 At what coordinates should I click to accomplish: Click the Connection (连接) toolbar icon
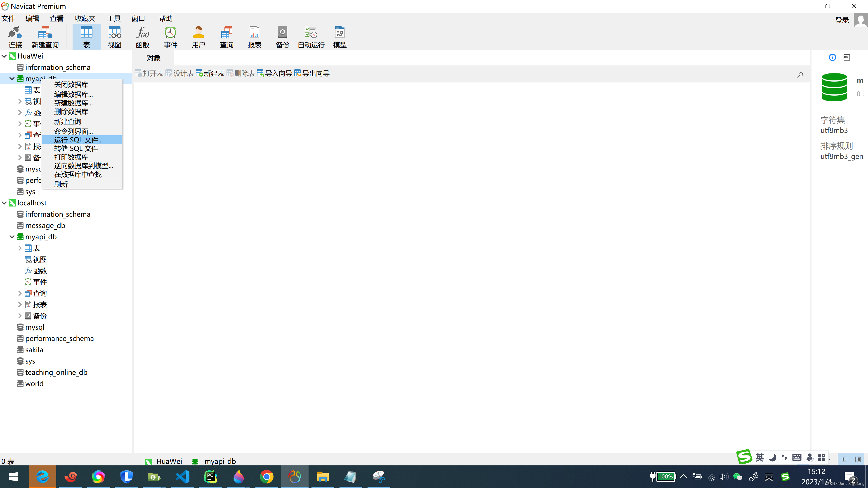pos(15,37)
